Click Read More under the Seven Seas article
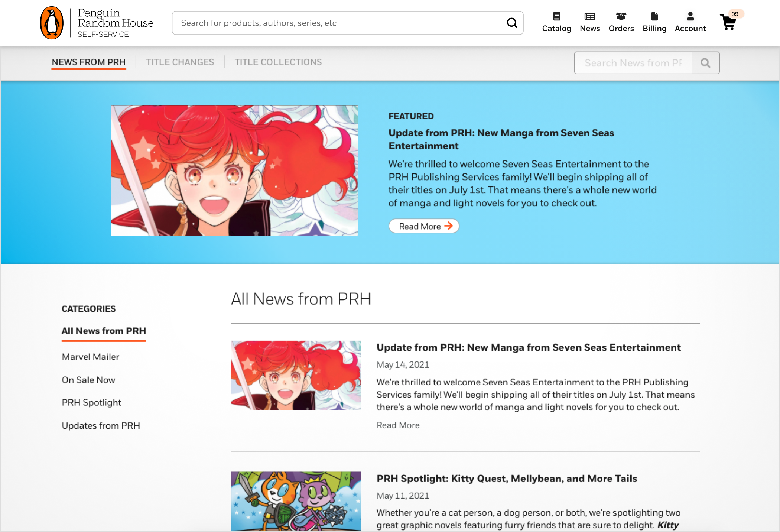 coord(398,425)
